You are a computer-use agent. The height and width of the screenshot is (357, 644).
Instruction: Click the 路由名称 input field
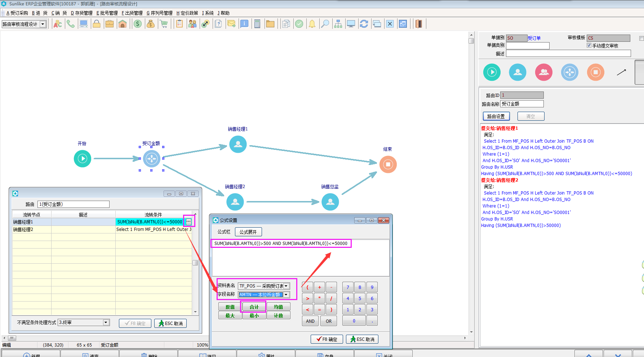pyautogui.click(x=522, y=104)
